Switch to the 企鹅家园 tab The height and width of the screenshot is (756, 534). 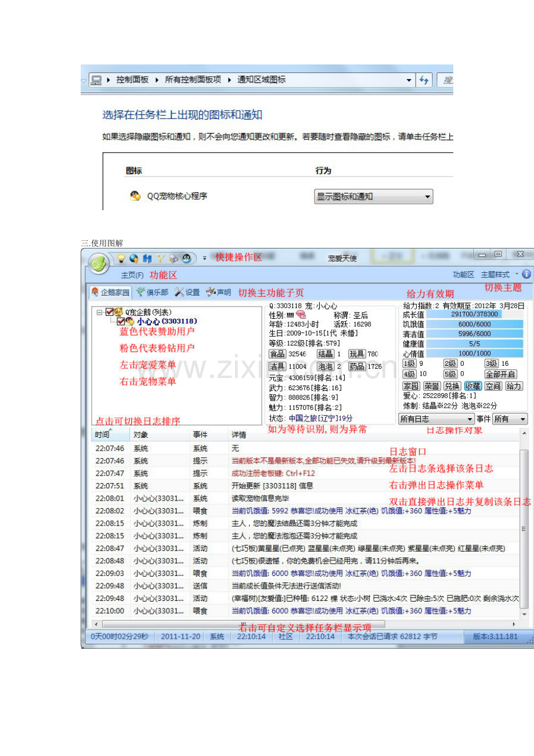pyautogui.click(x=110, y=292)
